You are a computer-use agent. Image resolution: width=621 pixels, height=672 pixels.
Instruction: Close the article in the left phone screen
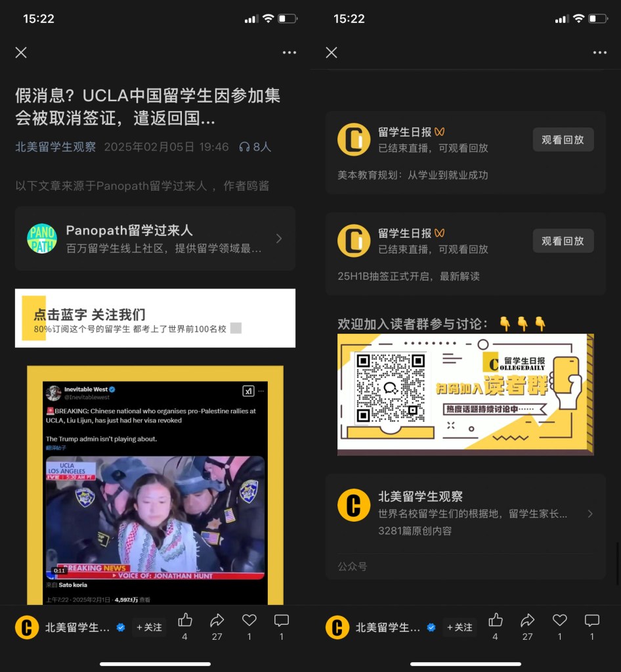coord(21,53)
